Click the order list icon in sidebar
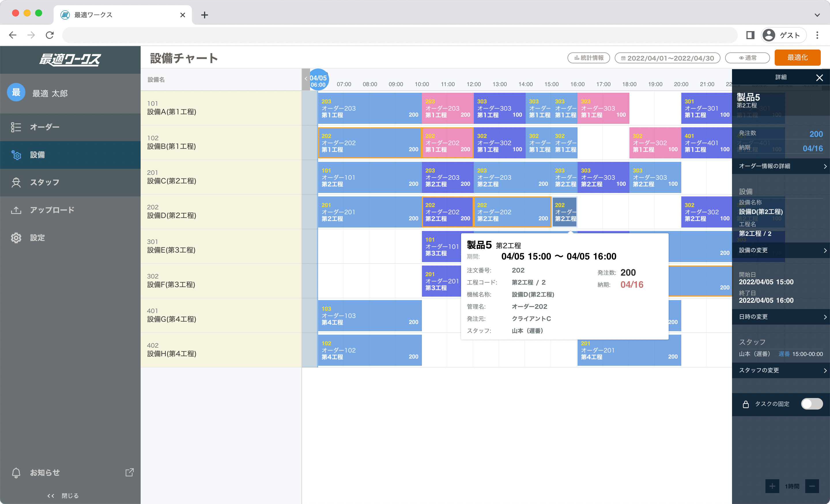 pyautogui.click(x=16, y=127)
